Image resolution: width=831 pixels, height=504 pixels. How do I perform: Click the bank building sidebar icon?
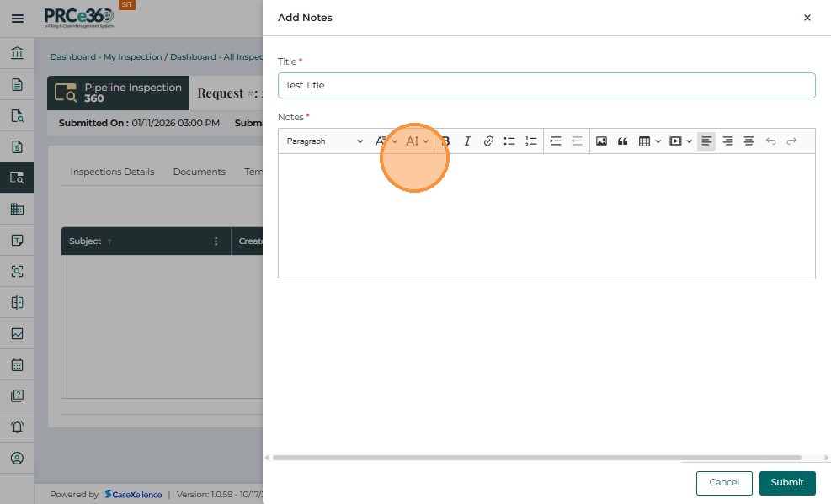coord(17,53)
